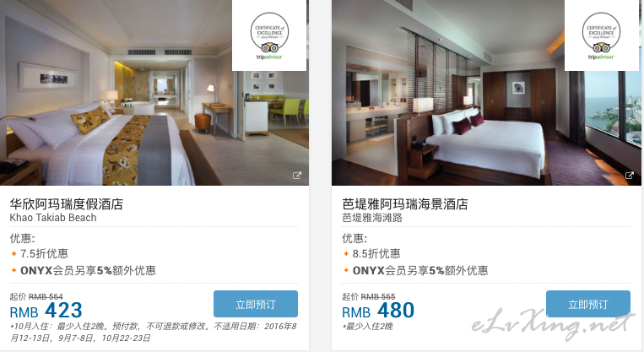Click left ONYX会员另享5%额外优惠 offer text
644x352 pixels.
pyautogui.click(x=88, y=270)
